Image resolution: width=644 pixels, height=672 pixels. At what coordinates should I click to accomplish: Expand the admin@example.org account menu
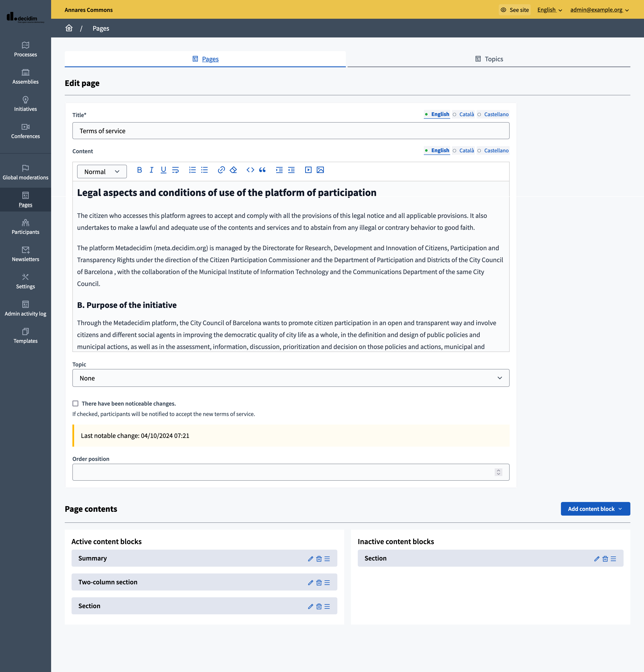coord(599,10)
